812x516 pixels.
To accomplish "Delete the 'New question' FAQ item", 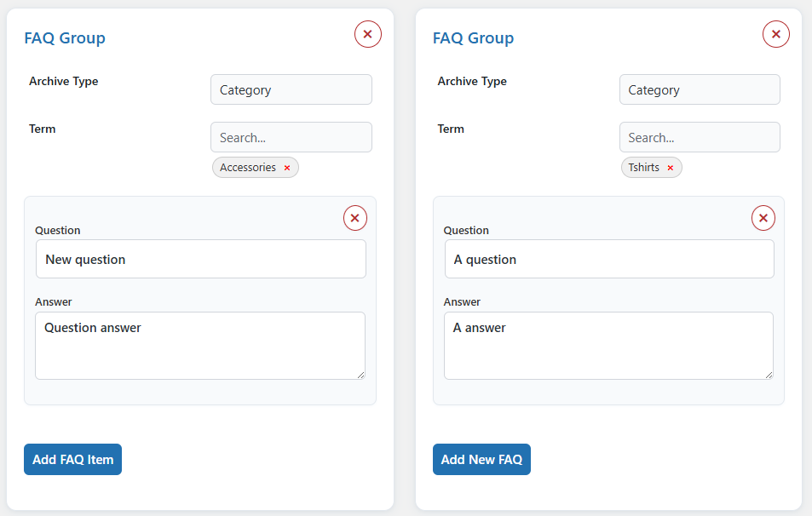I will 355,218.
